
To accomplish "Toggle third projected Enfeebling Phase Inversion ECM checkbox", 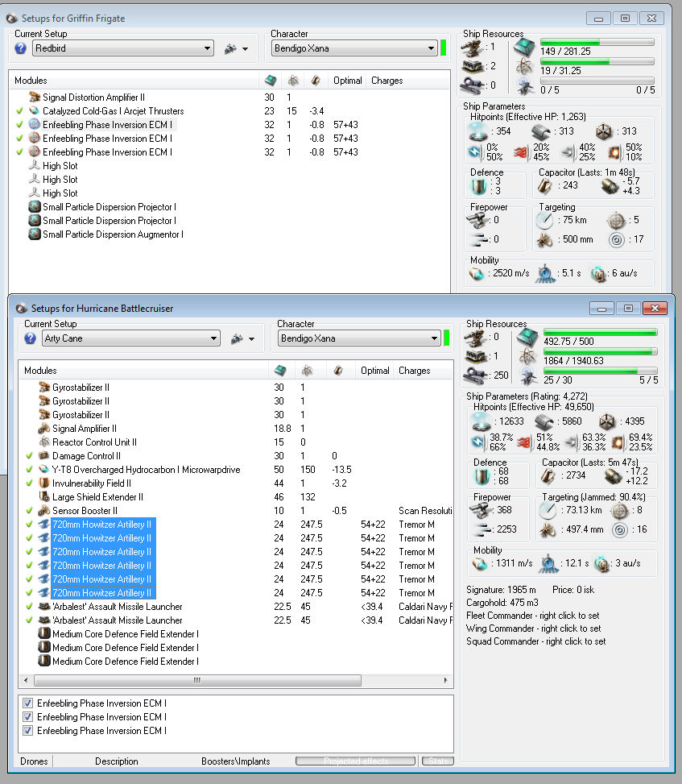I will [28, 731].
